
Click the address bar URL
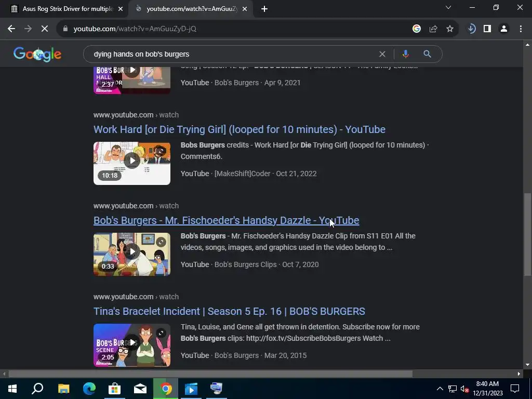pyautogui.click(x=135, y=29)
